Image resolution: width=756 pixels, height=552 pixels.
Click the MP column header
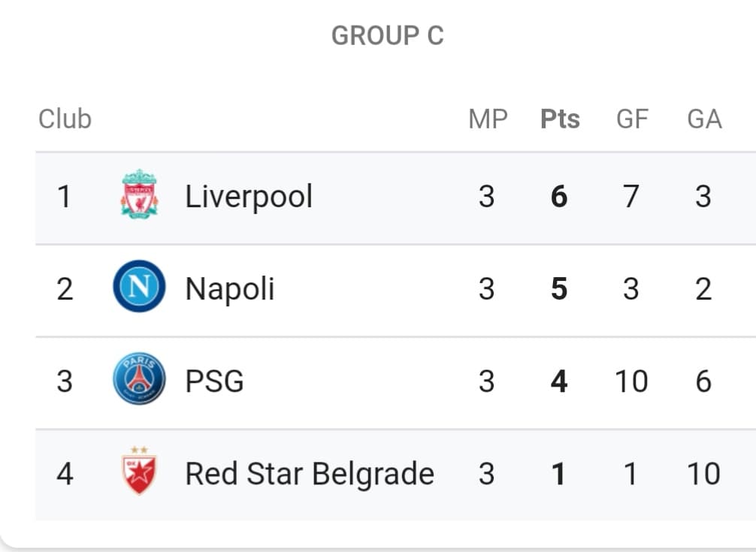(488, 119)
